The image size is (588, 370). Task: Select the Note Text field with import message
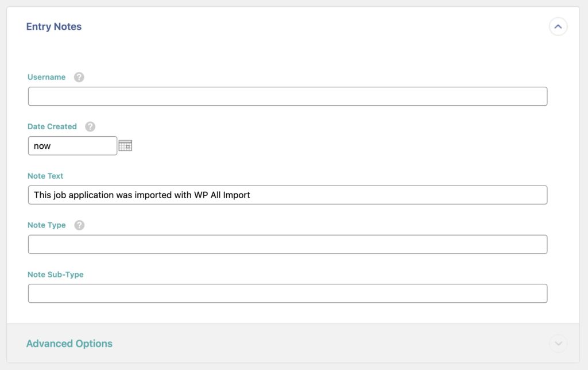287,195
